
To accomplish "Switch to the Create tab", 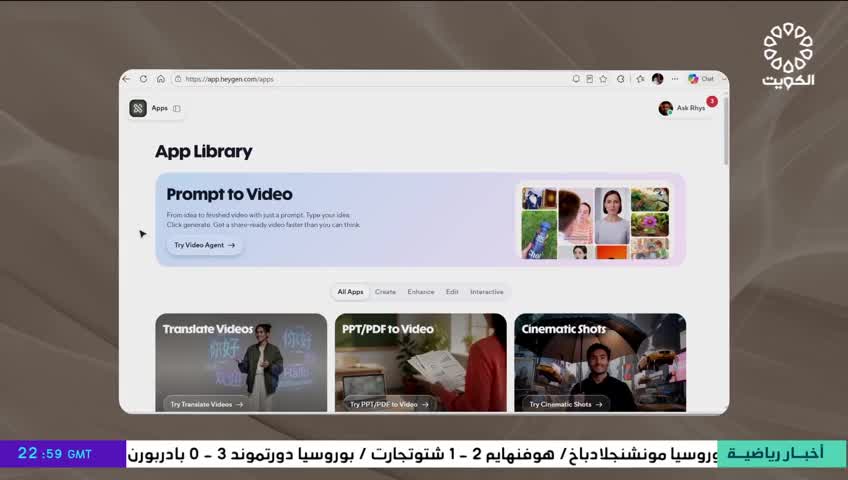I will [x=385, y=292].
